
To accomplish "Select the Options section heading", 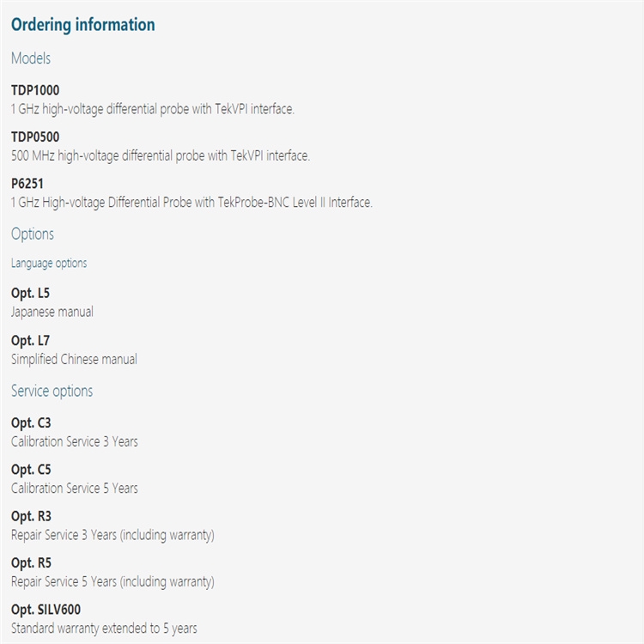I will pyautogui.click(x=33, y=234).
